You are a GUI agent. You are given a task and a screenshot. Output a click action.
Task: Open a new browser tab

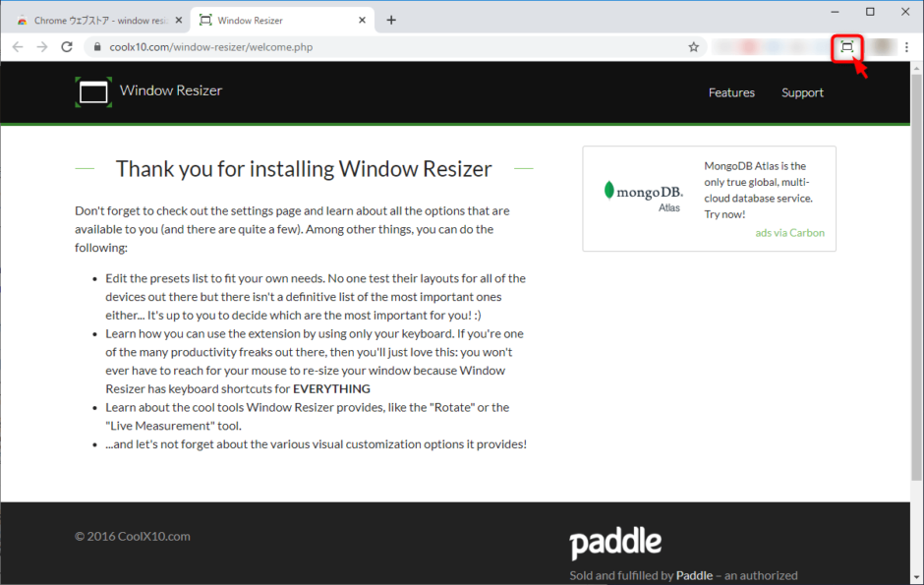click(x=391, y=18)
